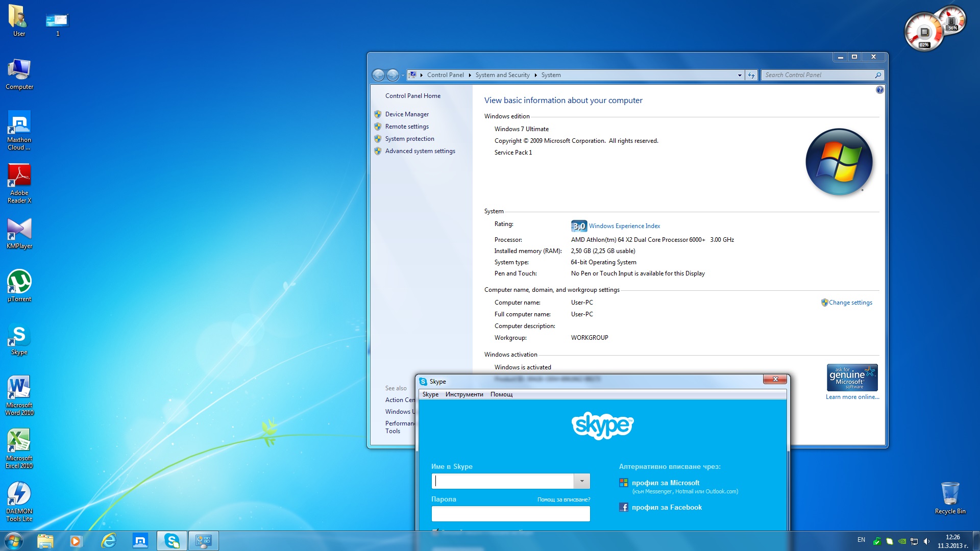The height and width of the screenshot is (551, 980).
Task: Click the Парола password field
Action: (511, 514)
